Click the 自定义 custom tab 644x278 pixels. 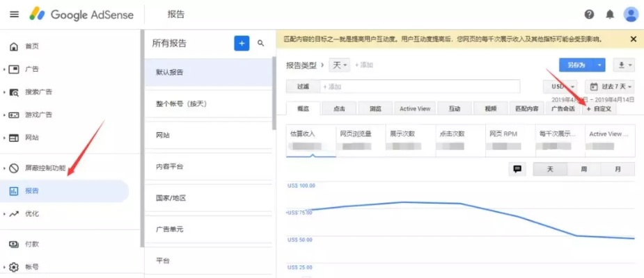pyautogui.click(x=599, y=108)
